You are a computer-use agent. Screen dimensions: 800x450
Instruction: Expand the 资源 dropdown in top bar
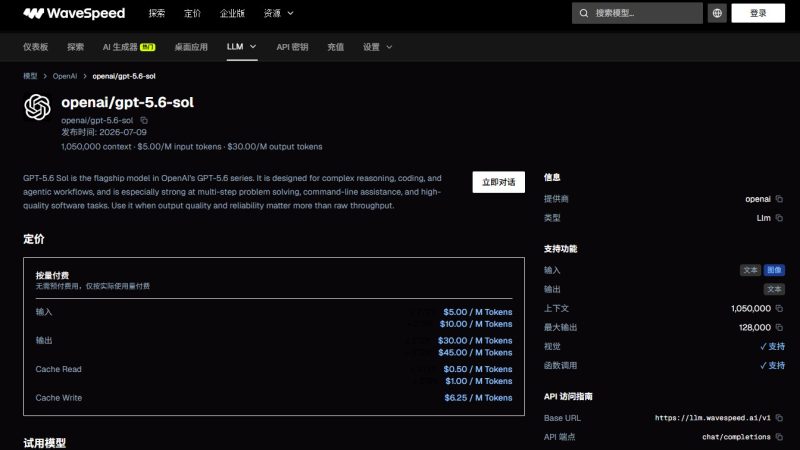[x=279, y=13]
